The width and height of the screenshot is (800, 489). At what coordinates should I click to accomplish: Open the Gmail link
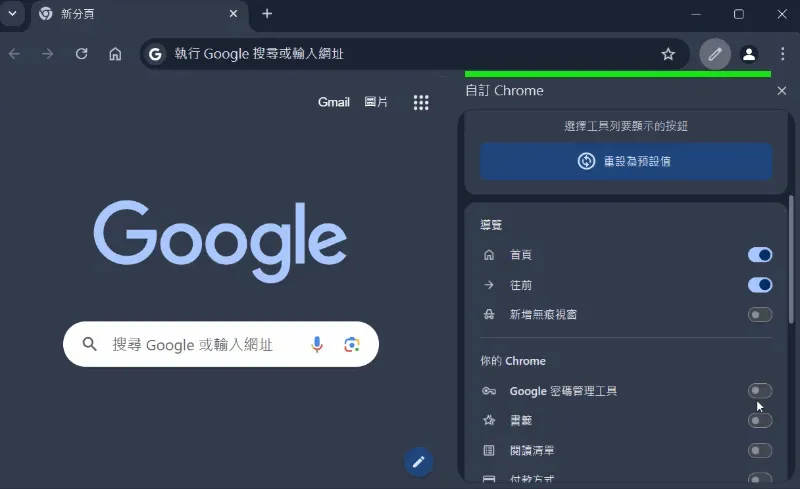pyautogui.click(x=334, y=102)
